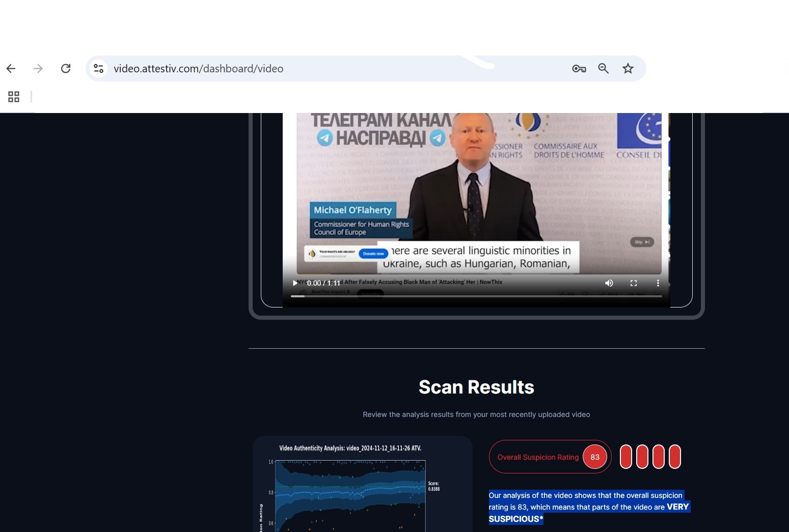
Task: Click the 83 score circle
Action: coord(595,457)
